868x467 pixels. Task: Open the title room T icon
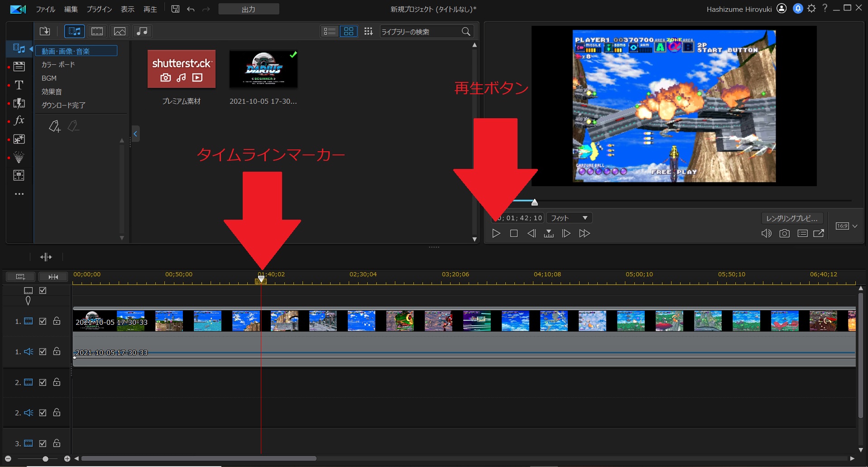point(19,85)
